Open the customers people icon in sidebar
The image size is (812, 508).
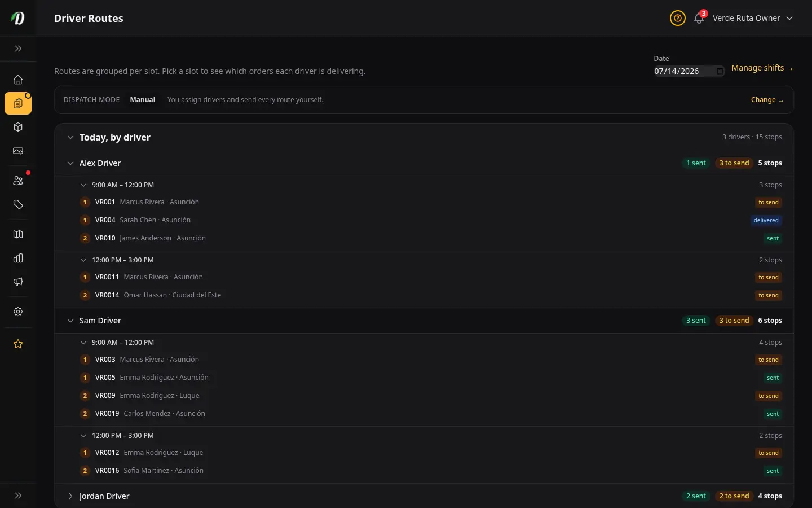click(x=18, y=181)
